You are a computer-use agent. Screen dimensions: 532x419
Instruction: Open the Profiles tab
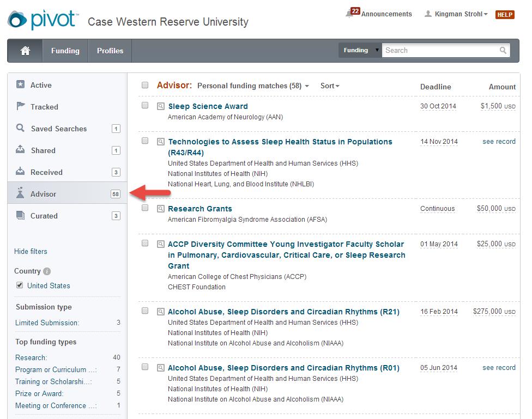pos(110,51)
